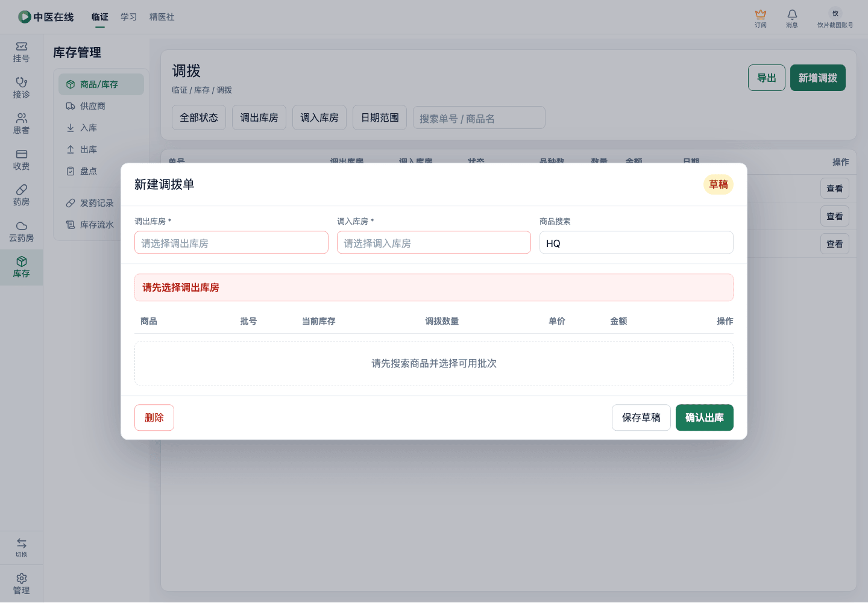The image size is (868, 603).
Task: Click the 导出 button
Action: tap(767, 78)
